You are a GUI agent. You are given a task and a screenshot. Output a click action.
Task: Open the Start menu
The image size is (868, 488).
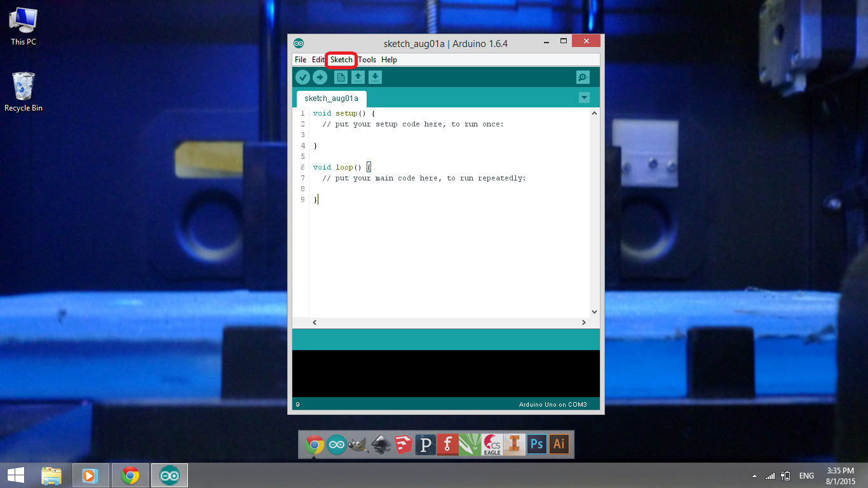click(x=15, y=475)
